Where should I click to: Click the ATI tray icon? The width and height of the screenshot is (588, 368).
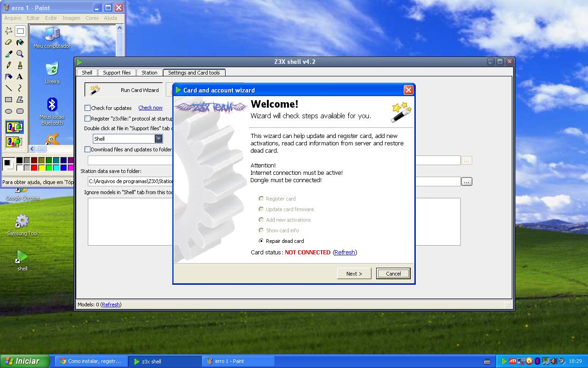coord(512,361)
